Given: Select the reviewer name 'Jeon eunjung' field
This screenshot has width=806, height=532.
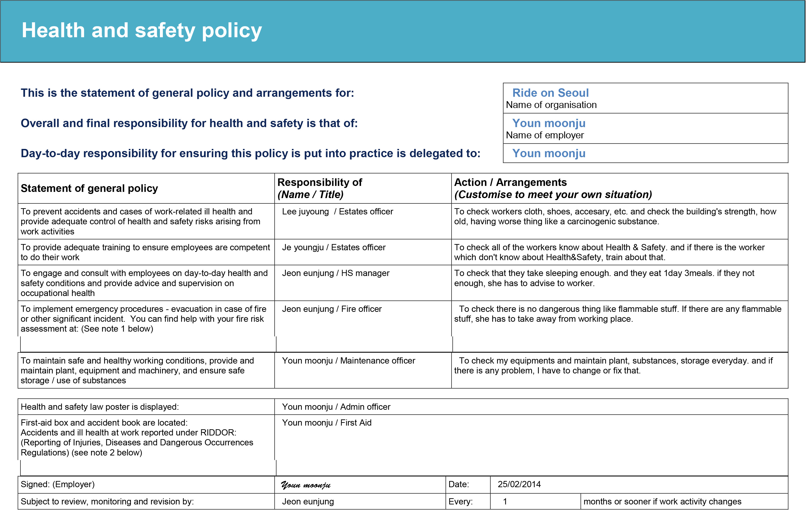Looking at the screenshot, I should 308,502.
